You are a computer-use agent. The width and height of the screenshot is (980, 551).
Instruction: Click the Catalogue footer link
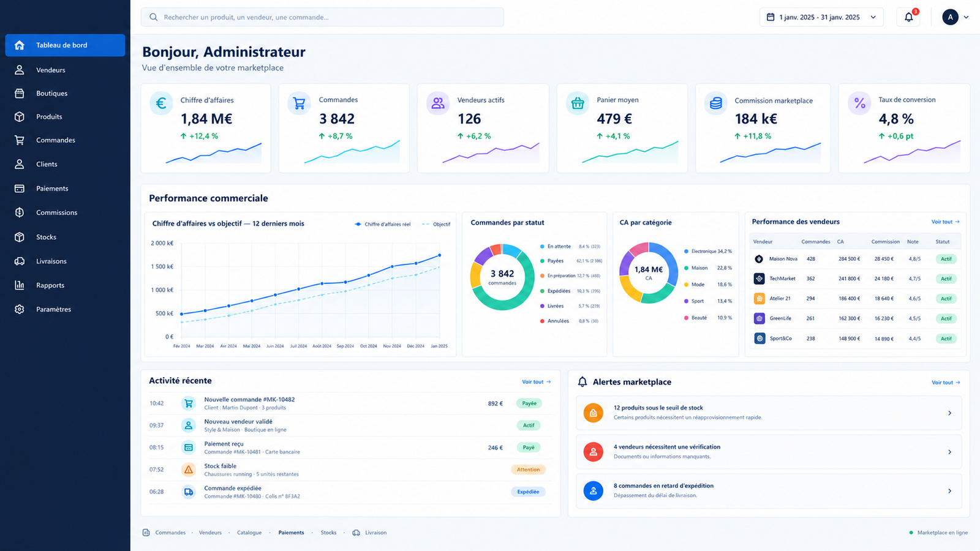249,533
